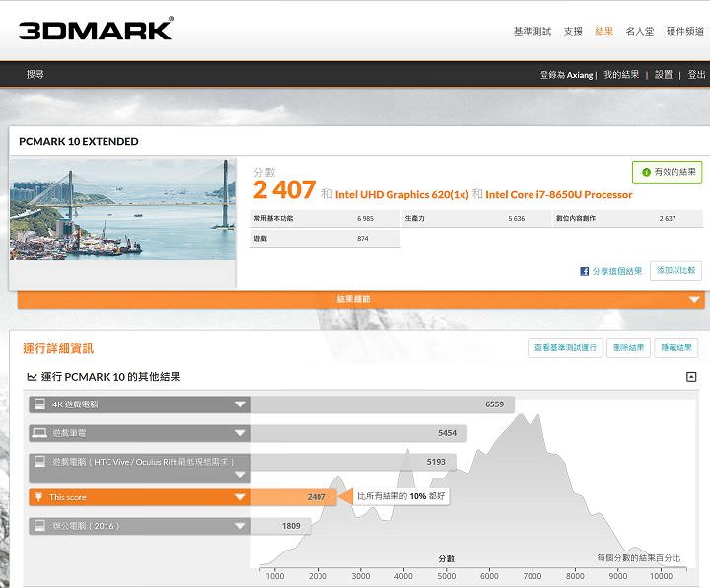Click the 3DMARK logo
Image resolution: width=710 pixels, height=588 pixels.
[x=95, y=29]
